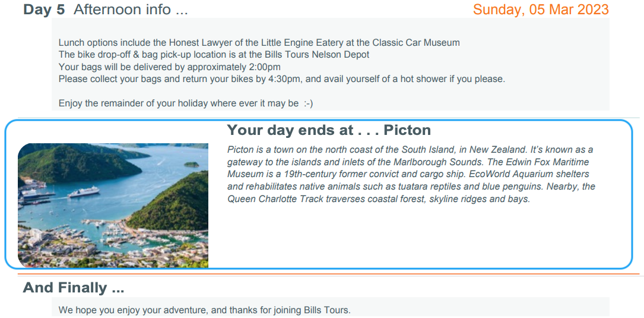Click the "Afternoon info ..." heading text
The height and width of the screenshot is (318, 644).
[131, 10]
